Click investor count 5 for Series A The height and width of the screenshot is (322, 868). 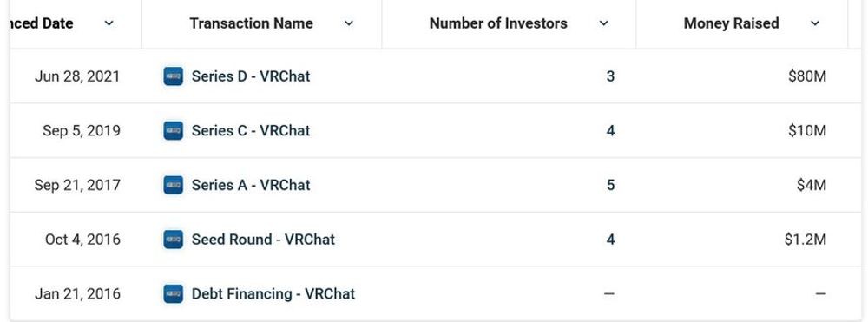(x=610, y=185)
